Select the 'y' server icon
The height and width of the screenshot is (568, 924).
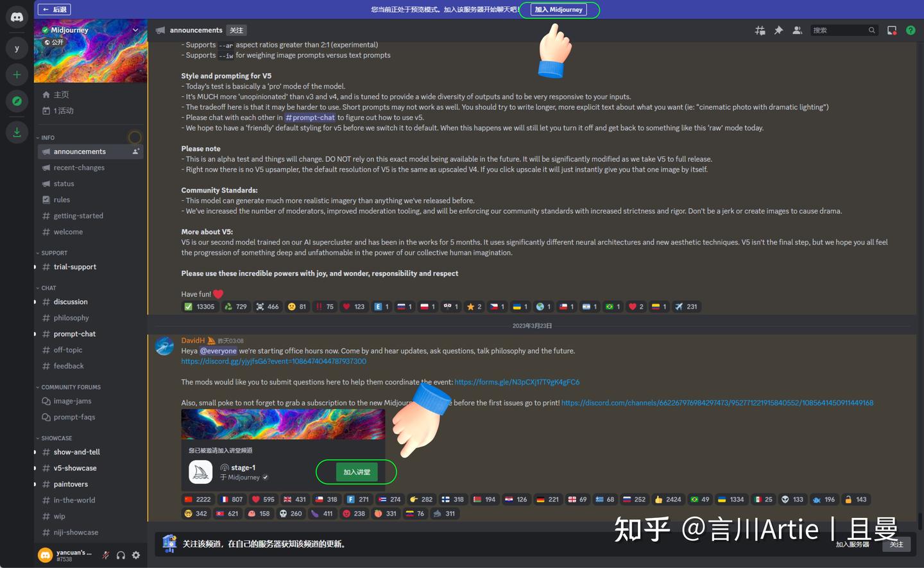coord(17,47)
